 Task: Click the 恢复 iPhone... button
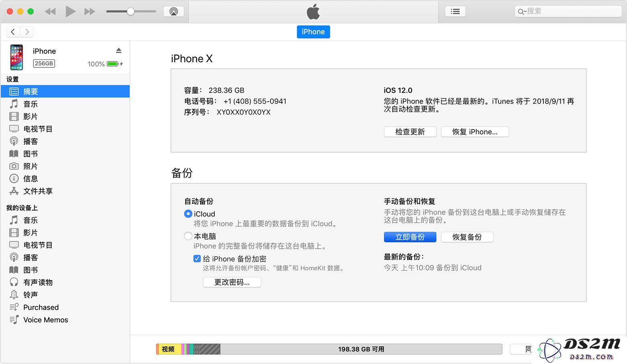pyautogui.click(x=475, y=132)
